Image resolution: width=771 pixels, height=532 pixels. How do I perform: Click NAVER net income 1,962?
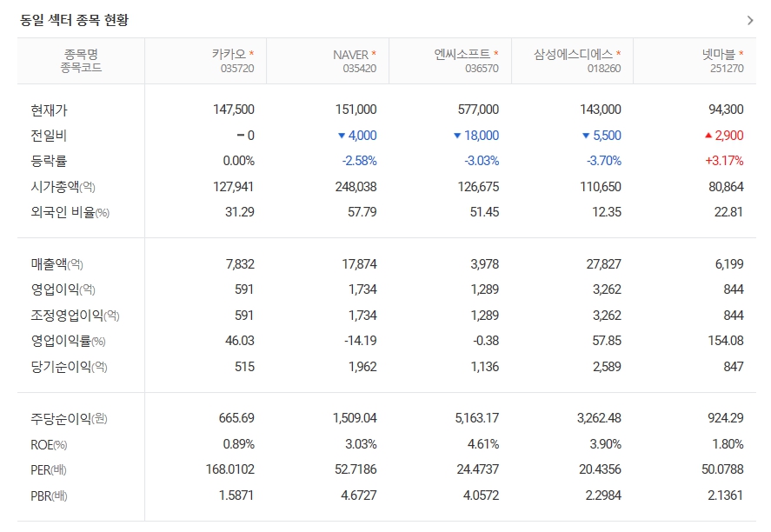(x=362, y=366)
